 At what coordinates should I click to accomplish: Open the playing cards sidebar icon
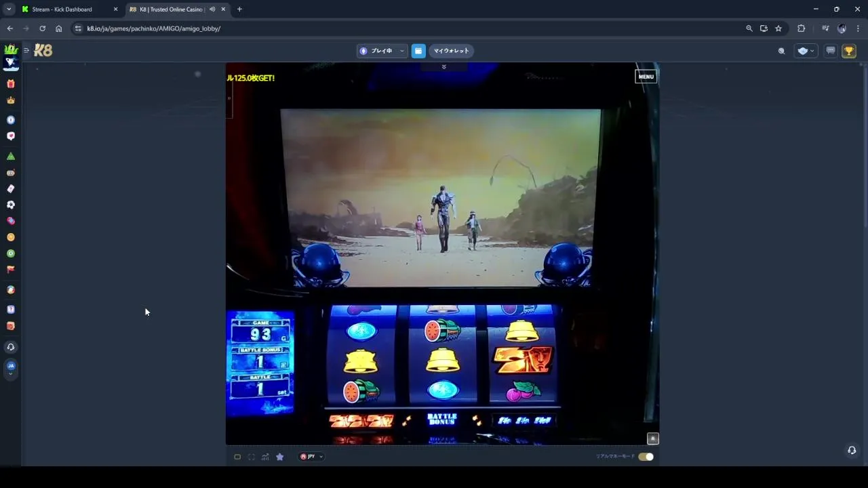[11, 189]
